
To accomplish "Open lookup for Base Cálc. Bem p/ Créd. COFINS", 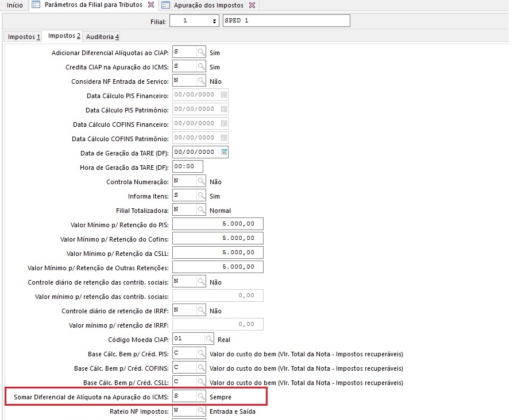I will 201,367.
